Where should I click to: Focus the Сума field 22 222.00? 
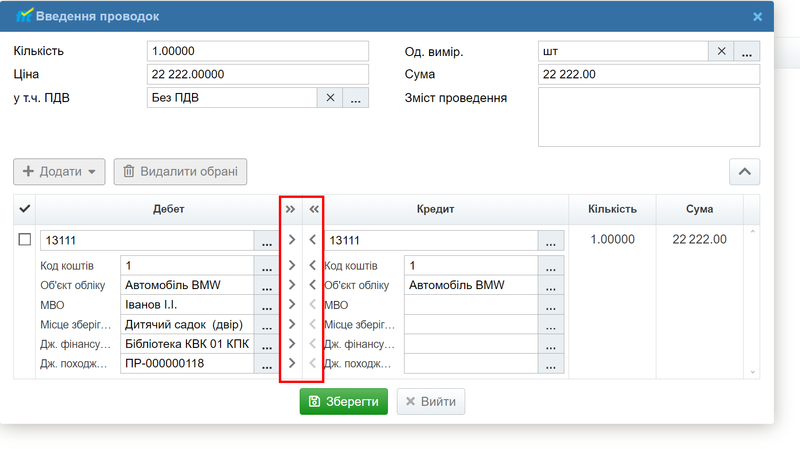pos(648,74)
